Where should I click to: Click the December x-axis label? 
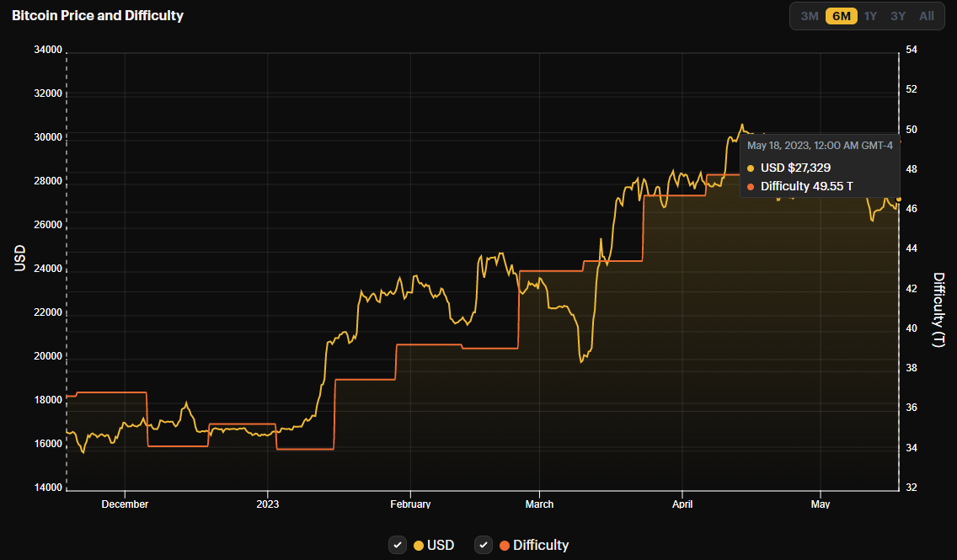click(125, 504)
